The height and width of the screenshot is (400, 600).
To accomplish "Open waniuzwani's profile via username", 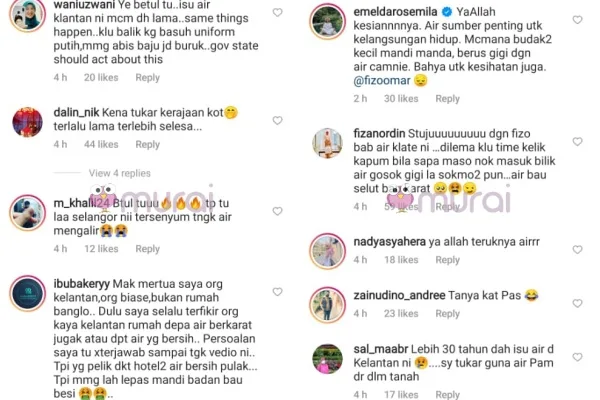I will (84, 5).
